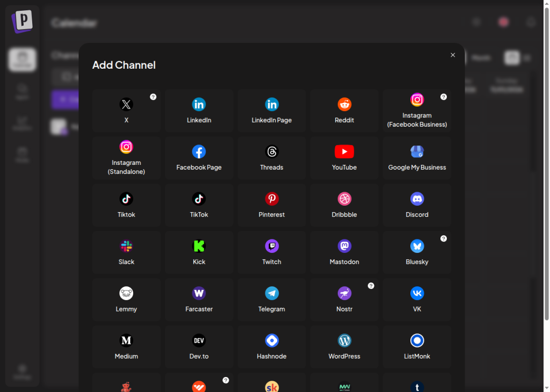The image size is (550, 392).
Task: Select the 't' logo channel tile
Action: coord(417,382)
